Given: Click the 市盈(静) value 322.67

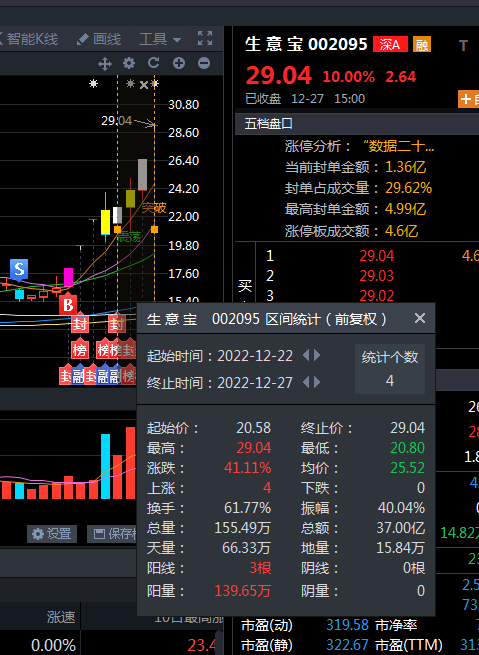Looking at the screenshot, I should click(347, 645).
